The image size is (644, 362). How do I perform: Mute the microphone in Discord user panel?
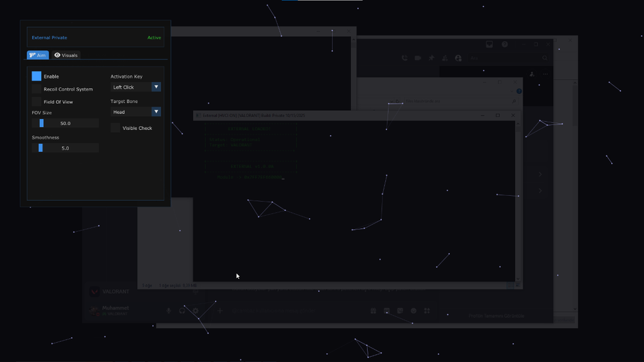[x=169, y=310]
